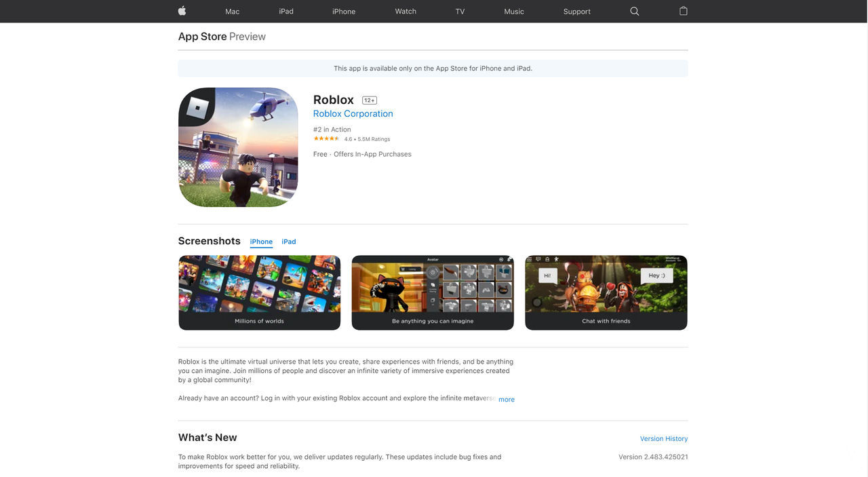The image size is (868, 477).
Task: View the Be anything you can imagine screenshot
Action: click(x=433, y=293)
